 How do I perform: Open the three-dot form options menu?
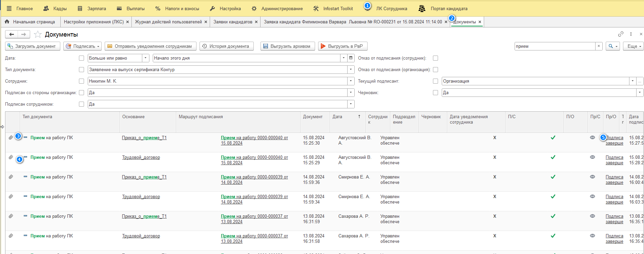(x=631, y=34)
